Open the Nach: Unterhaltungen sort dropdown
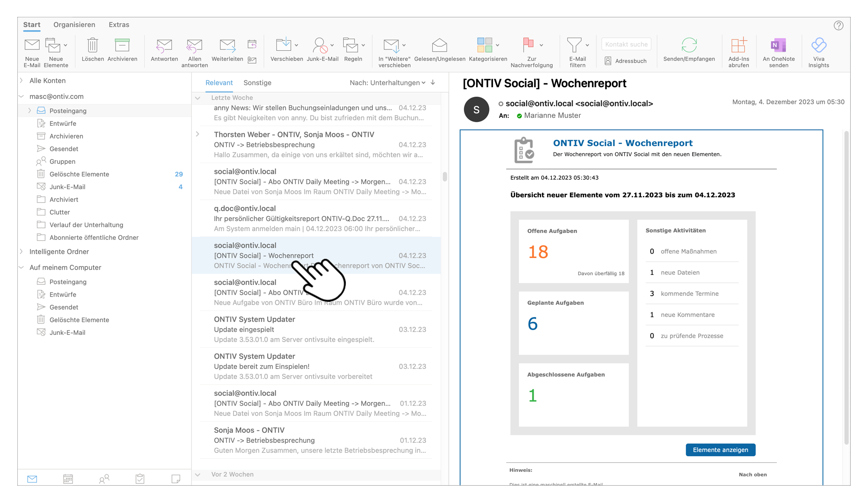The width and height of the screenshot is (868, 503). pos(388,82)
